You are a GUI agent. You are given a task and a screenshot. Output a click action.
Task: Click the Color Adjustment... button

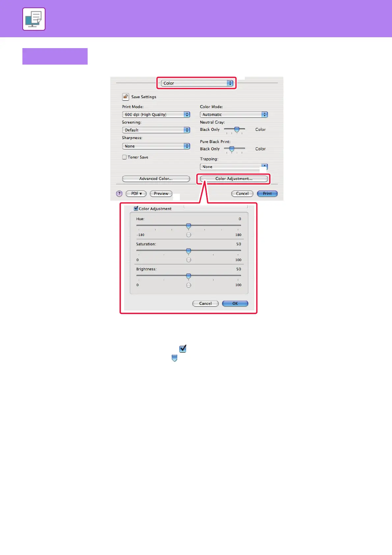pyautogui.click(x=234, y=179)
